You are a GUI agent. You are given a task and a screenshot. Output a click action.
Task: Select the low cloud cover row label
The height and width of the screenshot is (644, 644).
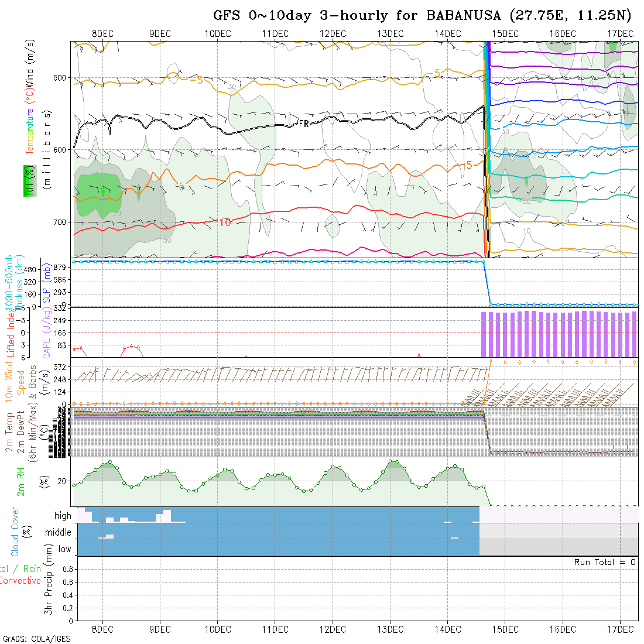click(x=64, y=549)
